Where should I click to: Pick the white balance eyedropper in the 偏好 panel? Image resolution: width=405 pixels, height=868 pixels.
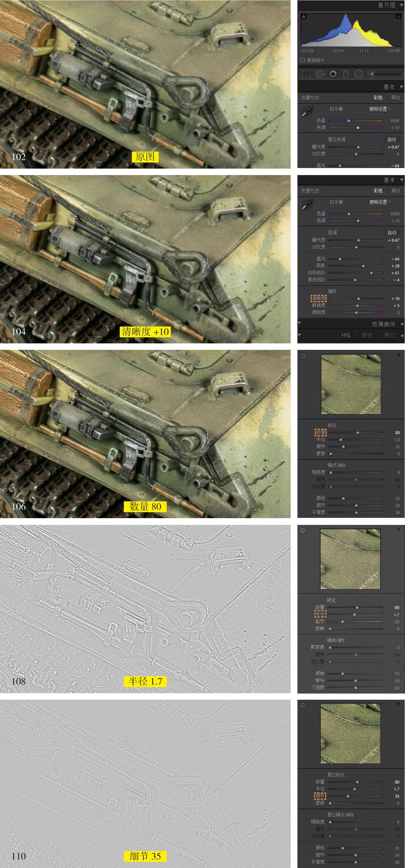tap(307, 204)
